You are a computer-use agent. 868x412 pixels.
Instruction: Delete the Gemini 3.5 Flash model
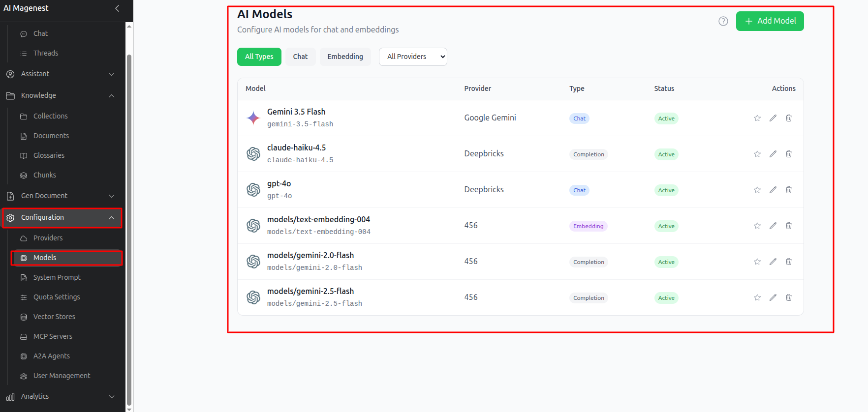coord(789,118)
